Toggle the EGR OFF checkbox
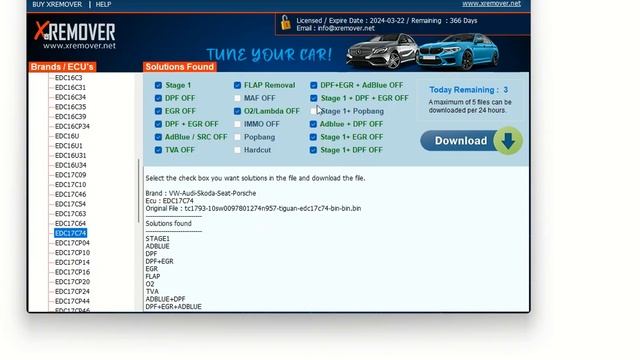 [x=158, y=111]
